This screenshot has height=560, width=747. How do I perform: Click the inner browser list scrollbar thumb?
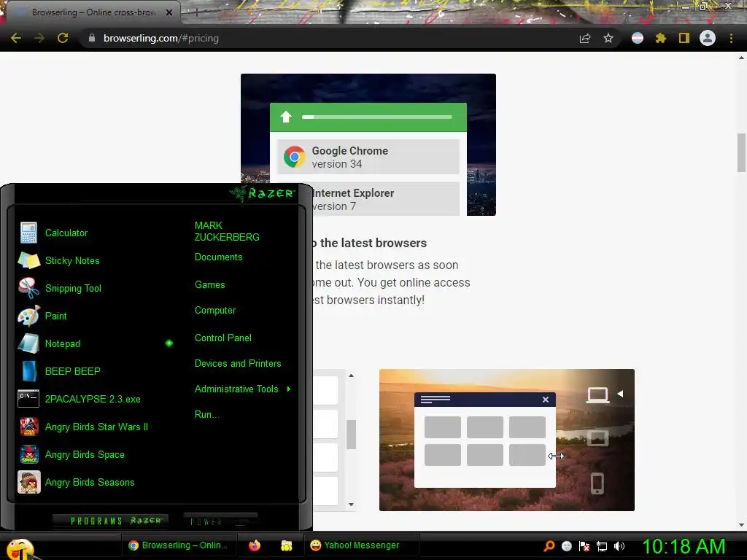pos(351,435)
